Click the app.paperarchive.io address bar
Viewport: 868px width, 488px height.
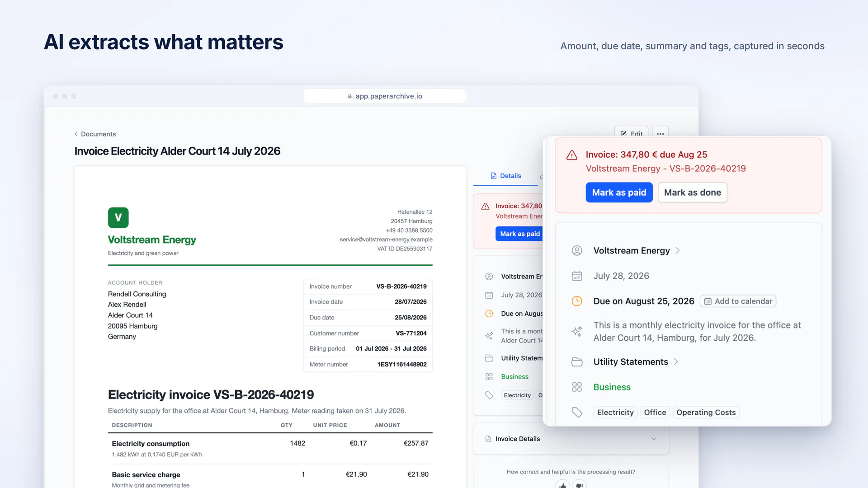pyautogui.click(x=385, y=96)
